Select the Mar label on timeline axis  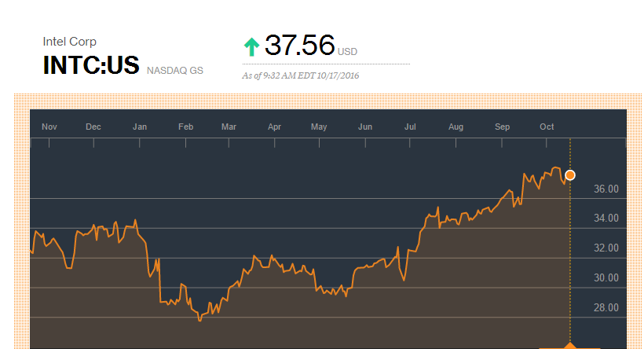(x=229, y=127)
